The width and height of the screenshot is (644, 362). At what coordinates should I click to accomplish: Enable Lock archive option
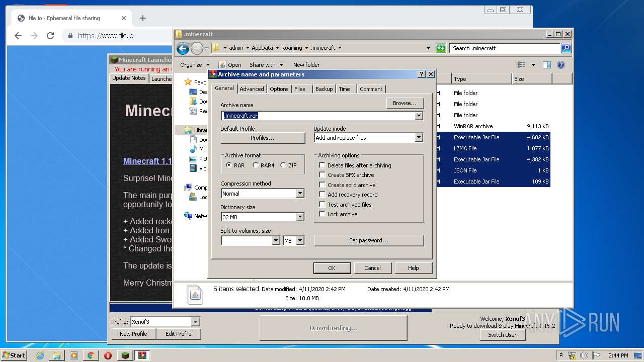[x=322, y=214]
